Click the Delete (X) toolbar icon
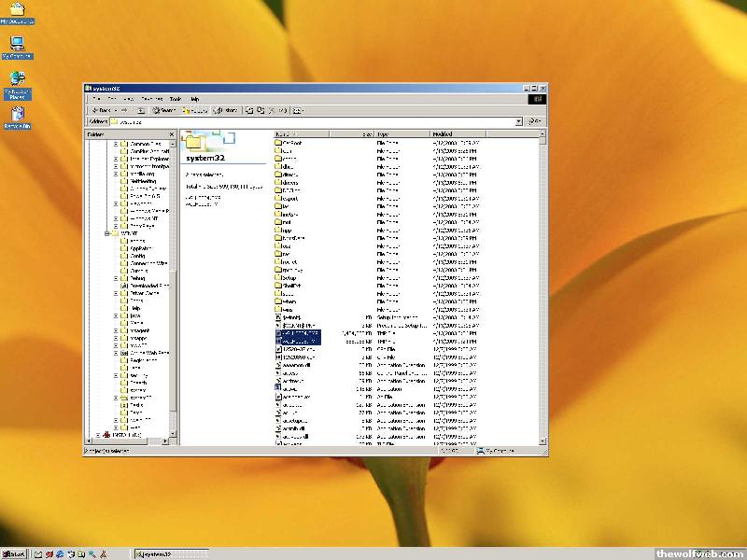Image resolution: width=747 pixels, height=560 pixels. [271, 110]
